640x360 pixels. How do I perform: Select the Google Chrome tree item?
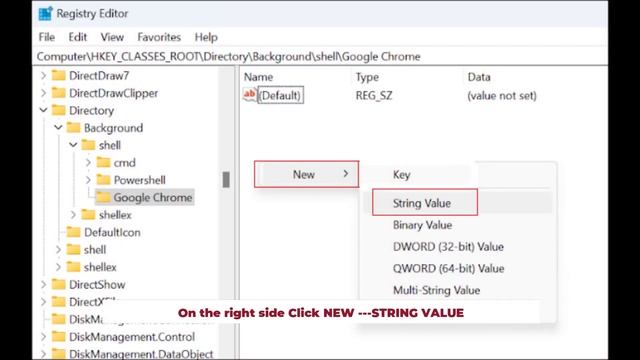tap(153, 198)
